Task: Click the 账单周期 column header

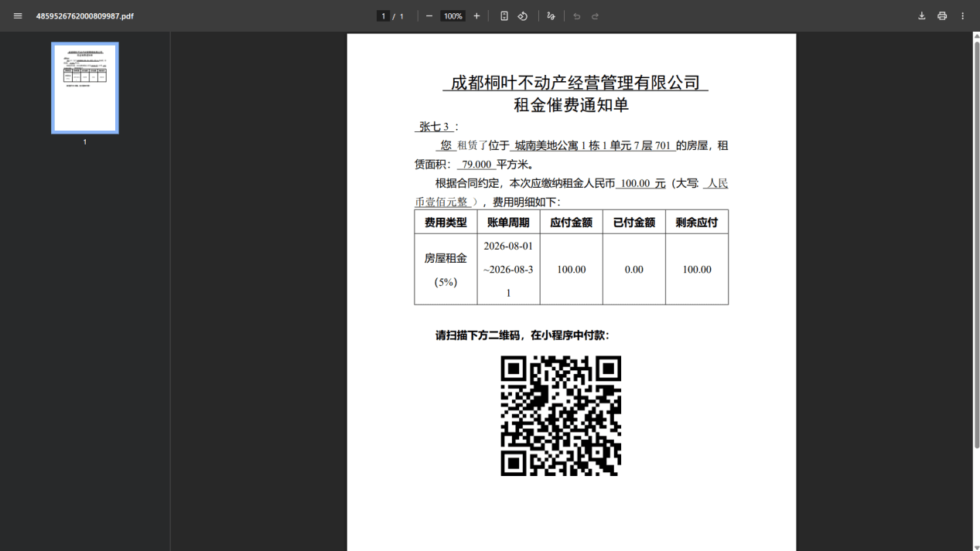Action: pyautogui.click(x=508, y=223)
